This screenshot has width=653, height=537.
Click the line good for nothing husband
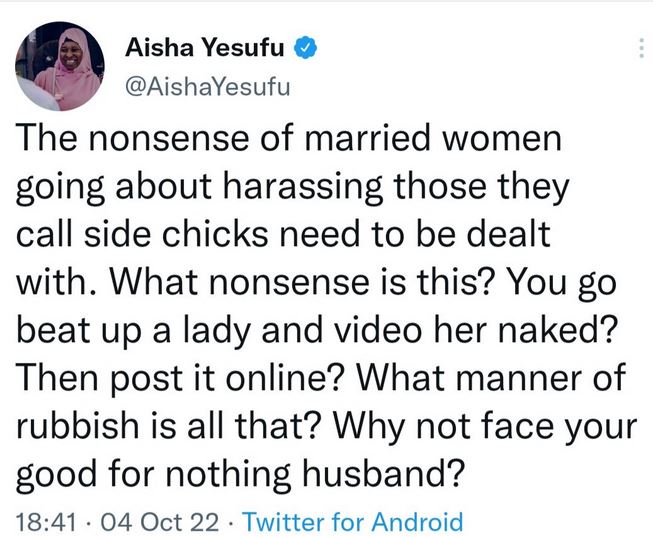click(x=240, y=475)
